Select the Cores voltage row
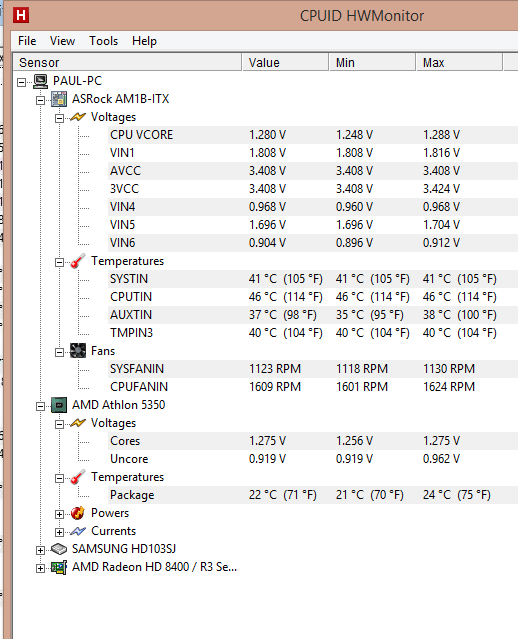The height and width of the screenshot is (639, 518). point(313,441)
